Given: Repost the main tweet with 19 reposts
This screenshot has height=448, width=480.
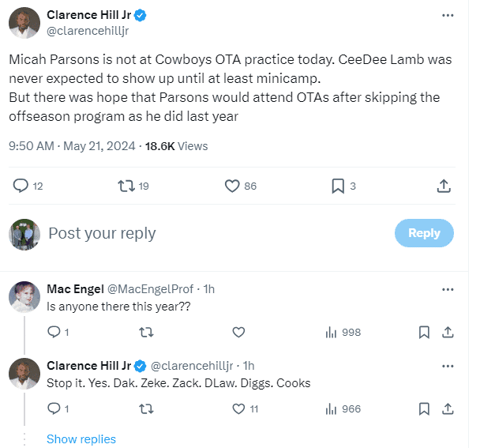Looking at the screenshot, I should tap(125, 186).
